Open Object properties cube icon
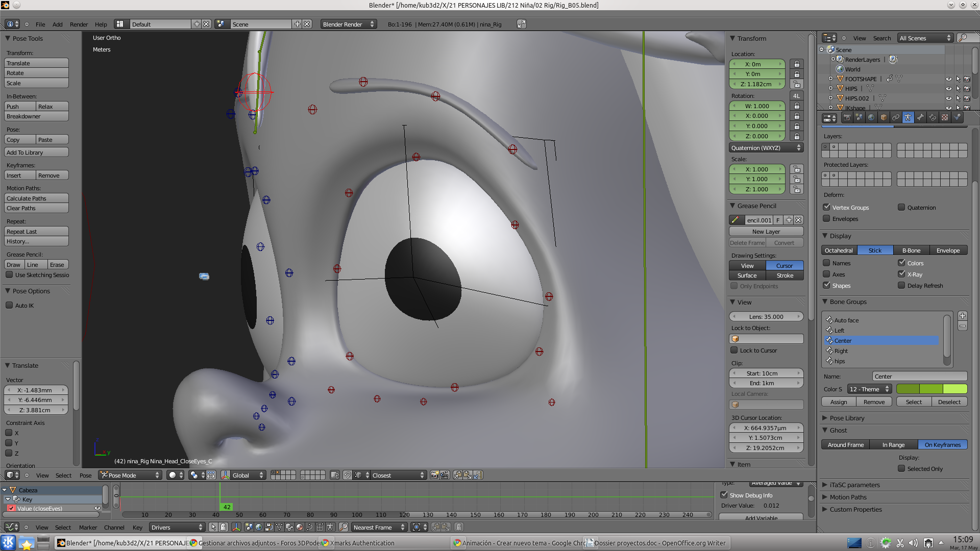The height and width of the screenshot is (551, 980). click(x=884, y=117)
